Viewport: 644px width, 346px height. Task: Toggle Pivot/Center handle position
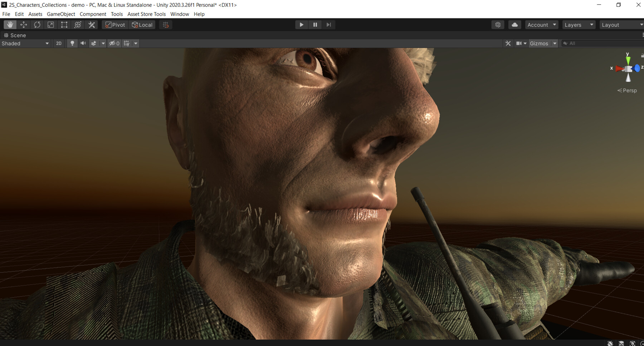[115, 25]
